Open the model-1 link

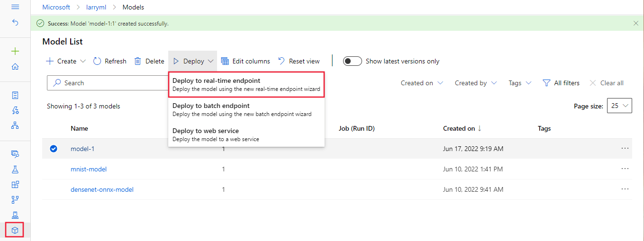[82, 149]
